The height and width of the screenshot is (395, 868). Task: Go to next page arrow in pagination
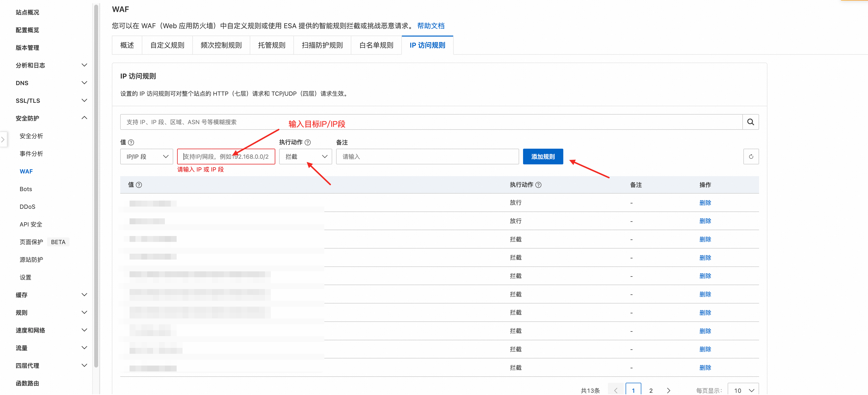click(668, 390)
